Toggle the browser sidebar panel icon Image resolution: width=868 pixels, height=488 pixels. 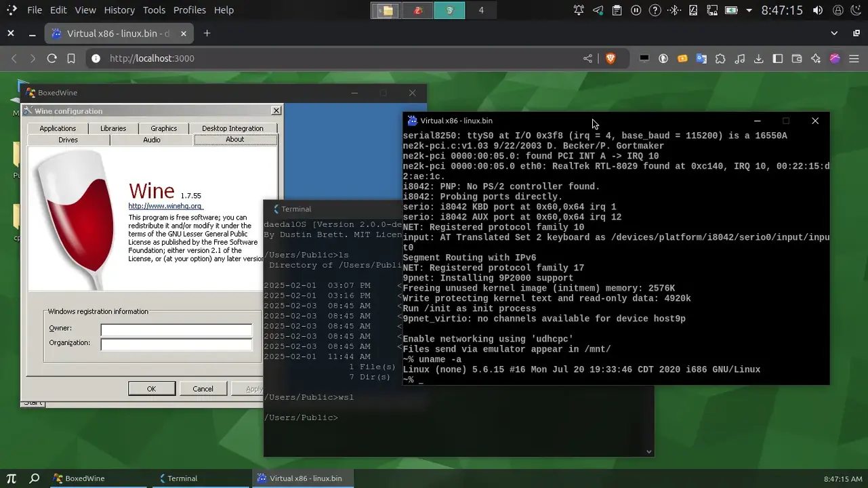coord(778,58)
